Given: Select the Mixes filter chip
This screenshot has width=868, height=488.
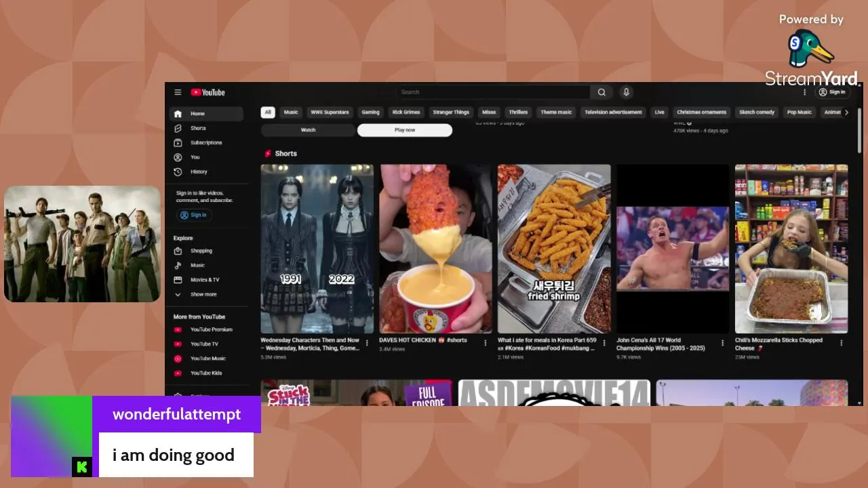Looking at the screenshot, I should pyautogui.click(x=489, y=113).
